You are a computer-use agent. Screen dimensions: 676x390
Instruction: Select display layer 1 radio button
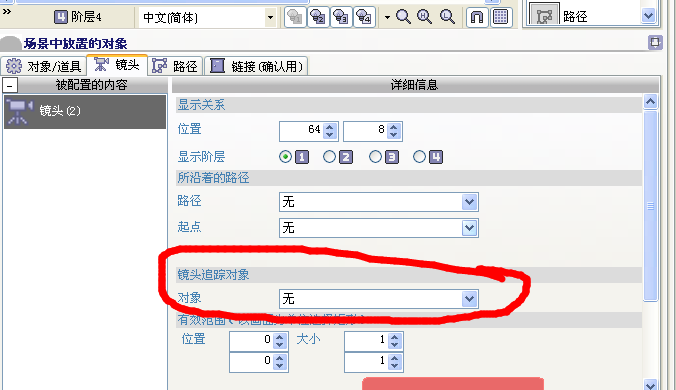coord(285,157)
